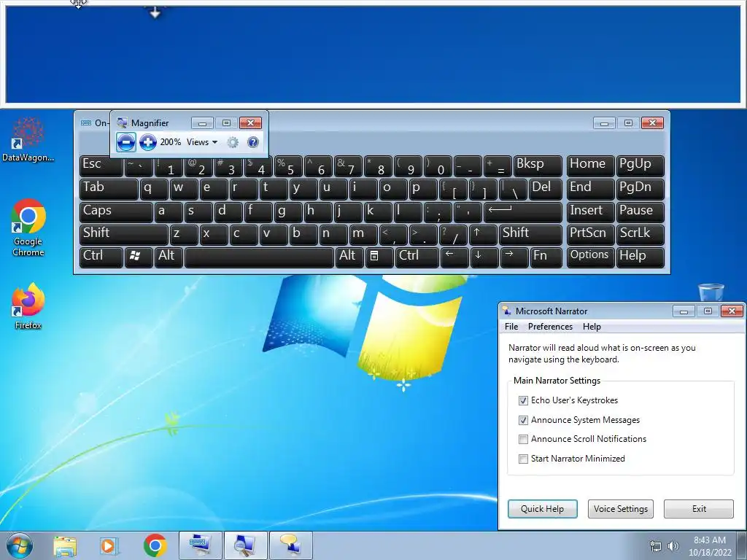This screenshot has height=560, width=747.
Task: Switch to On-Screen Keyboard taskbar button
Action: (200, 545)
